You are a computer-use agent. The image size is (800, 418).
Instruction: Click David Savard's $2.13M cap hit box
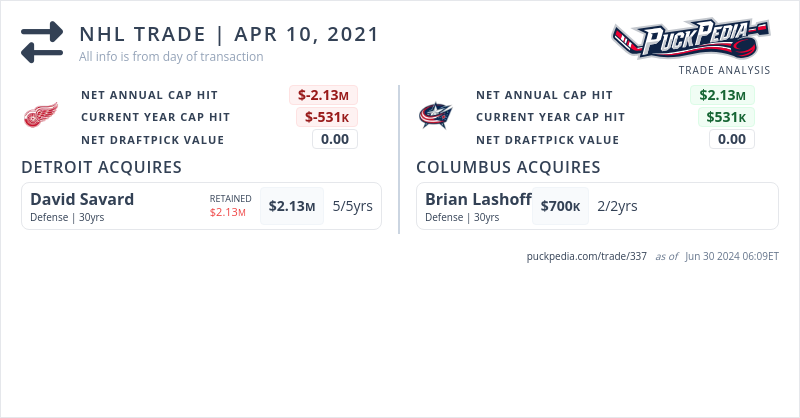[292, 206]
